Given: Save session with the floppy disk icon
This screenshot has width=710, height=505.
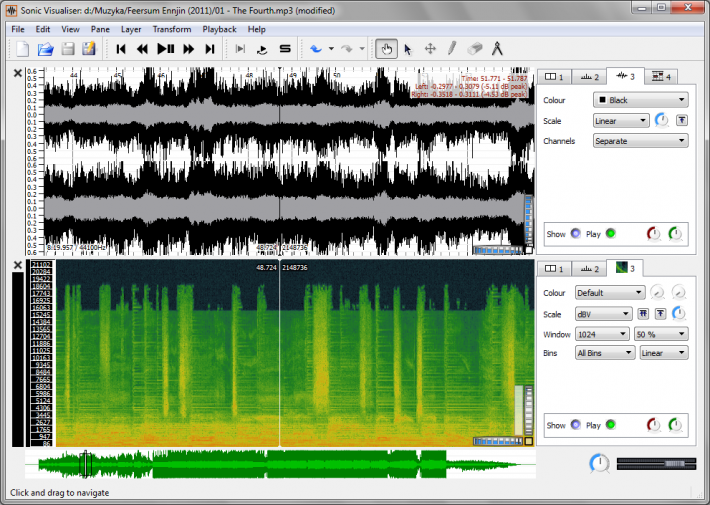Looking at the screenshot, I should point(67,49).
